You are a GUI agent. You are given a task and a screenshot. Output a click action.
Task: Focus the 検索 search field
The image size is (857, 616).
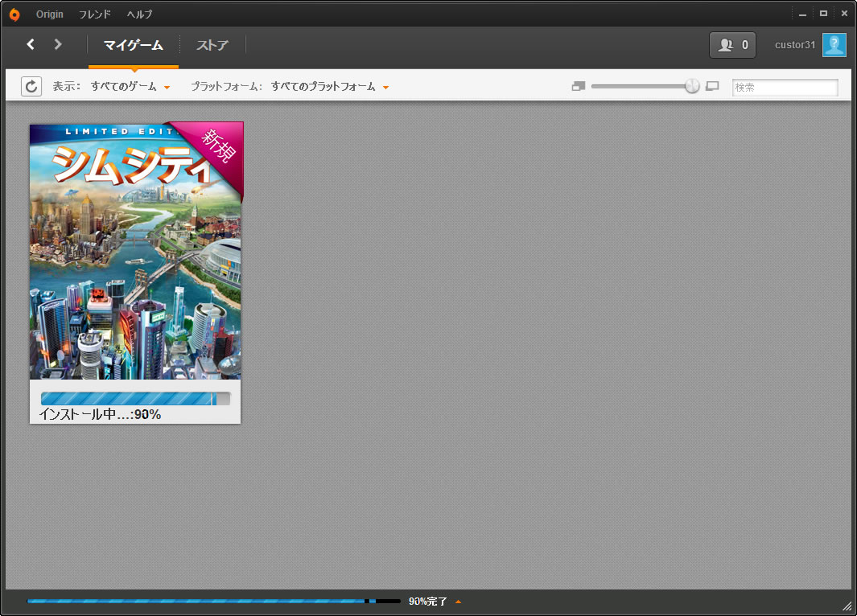pos(785,87)
